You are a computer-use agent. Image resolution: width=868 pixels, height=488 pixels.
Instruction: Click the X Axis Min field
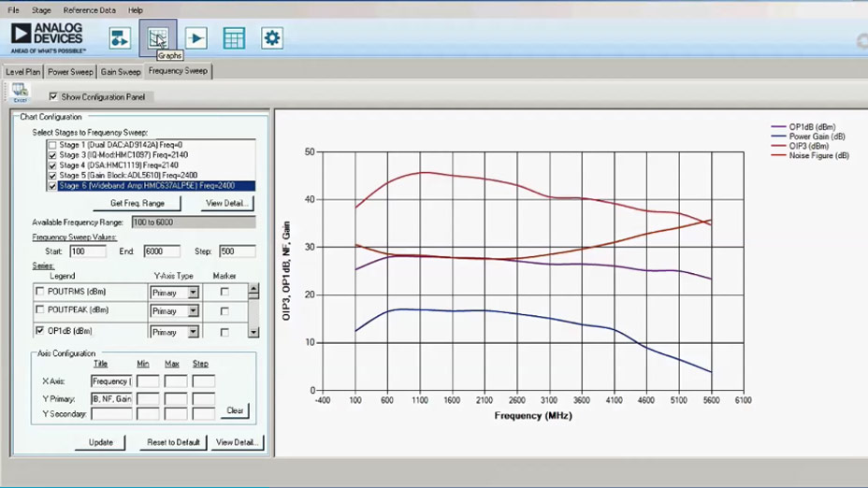[x=148, y=381]
